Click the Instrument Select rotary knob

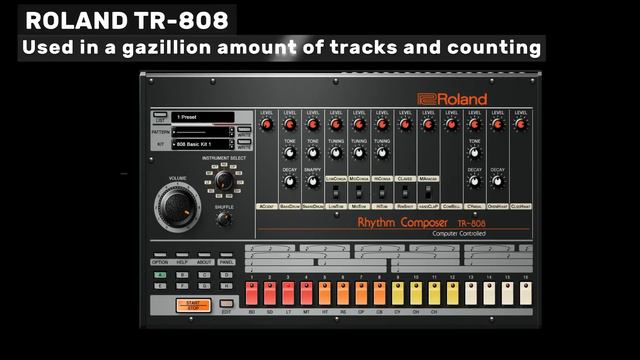tap(224, 180)
